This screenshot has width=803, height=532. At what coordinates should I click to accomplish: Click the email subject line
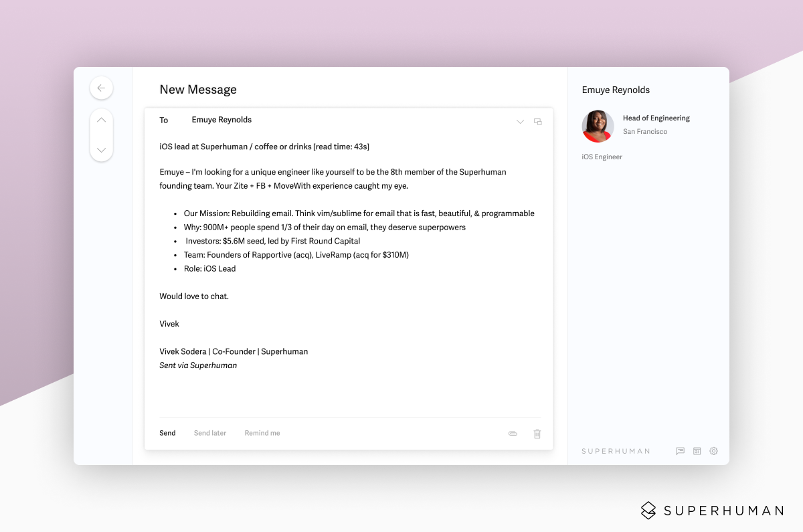pyautogui.click(x=264, y=147)
